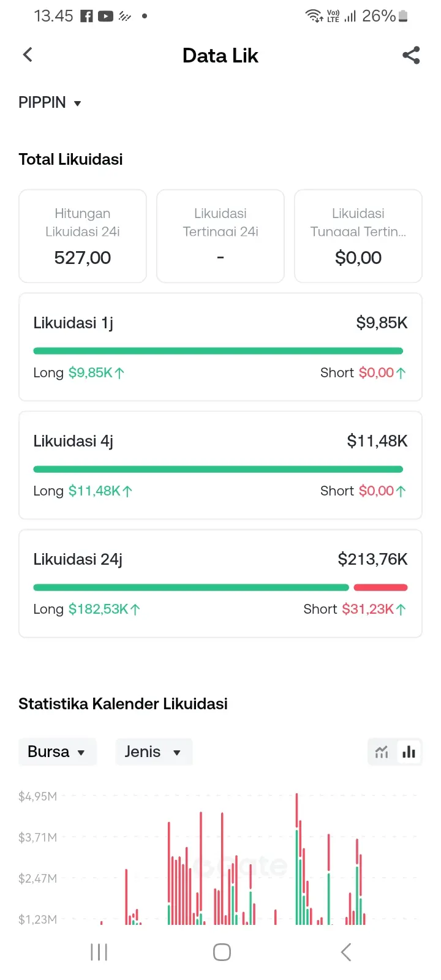The width and height of the screenshot is (441, 980).
Task: Open the PIPPIN coin selector dropdown
Action: [x=50, y=103]
